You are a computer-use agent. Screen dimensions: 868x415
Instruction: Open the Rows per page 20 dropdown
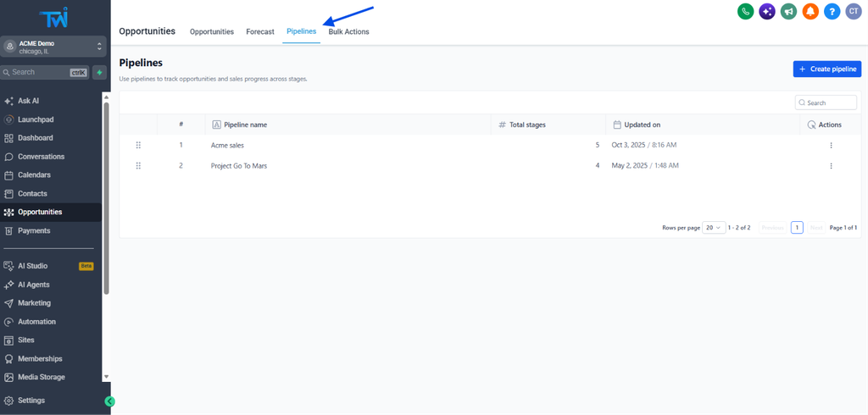714,228
